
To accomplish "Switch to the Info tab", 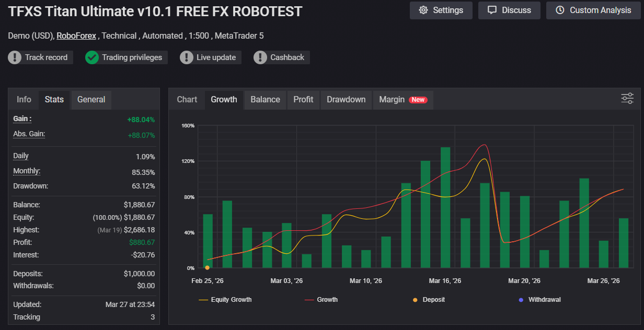I will [24, 99].
